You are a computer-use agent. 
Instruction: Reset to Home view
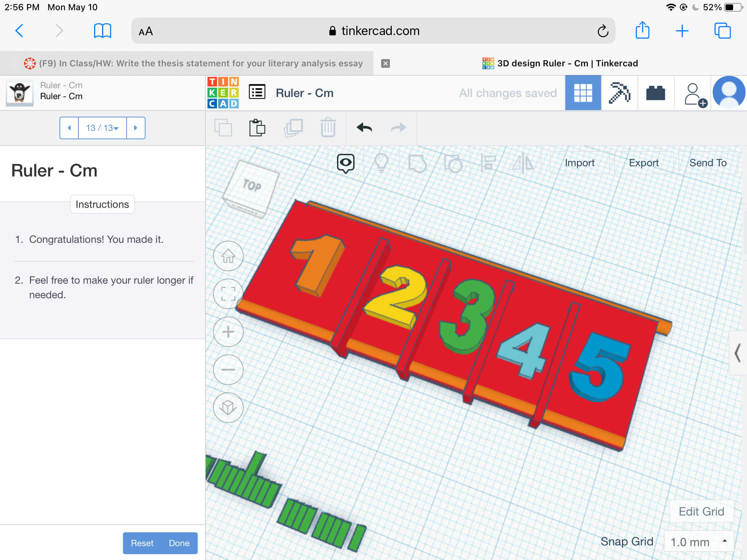point(228,256)
